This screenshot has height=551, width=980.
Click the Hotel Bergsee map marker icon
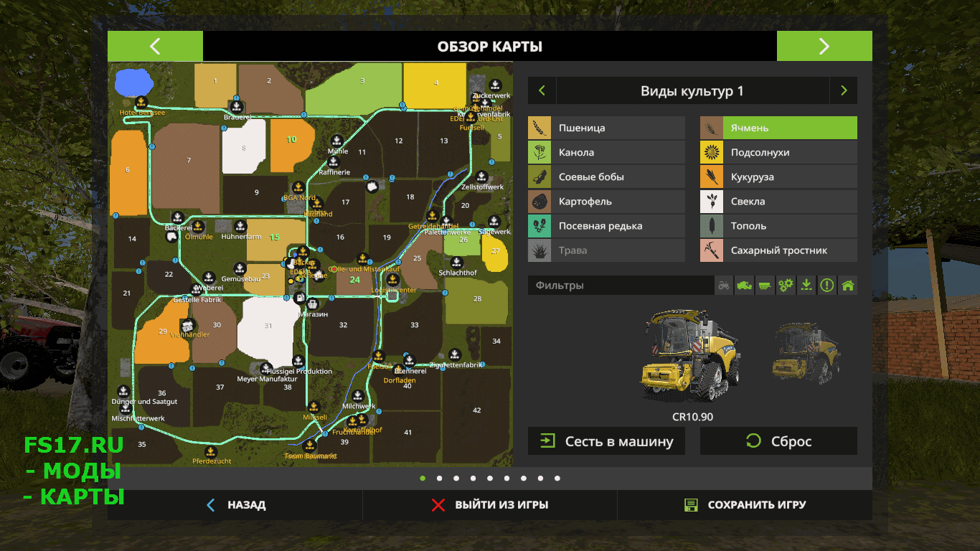[x=141, y=102]
